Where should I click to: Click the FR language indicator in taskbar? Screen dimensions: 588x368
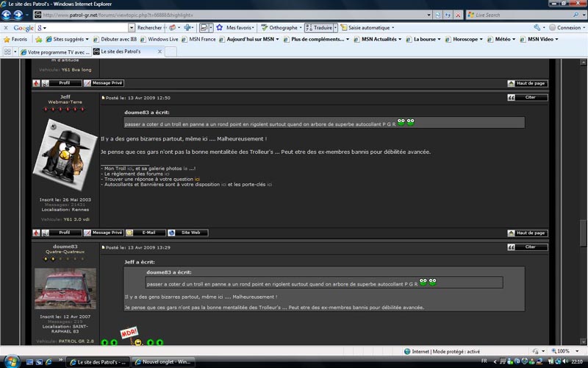pos(484,361)
